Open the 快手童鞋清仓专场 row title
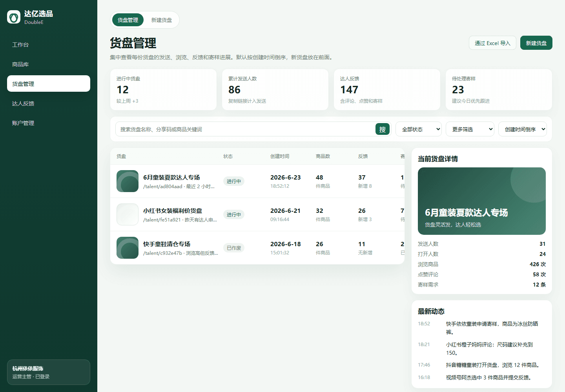 tap(167, 244)
